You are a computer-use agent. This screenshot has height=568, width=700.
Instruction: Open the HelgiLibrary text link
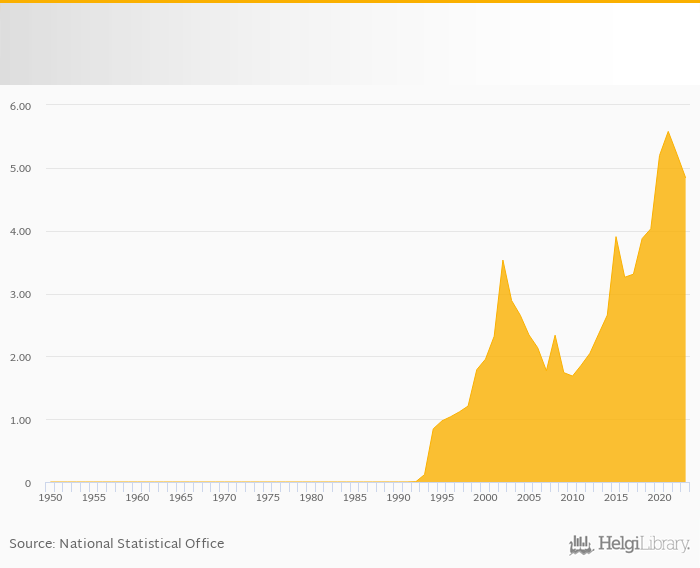(x=643, y=545)
